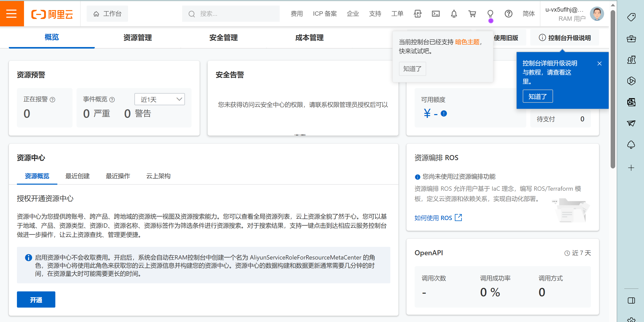Toggle the sidebar panel layout icon
The image size is (644, 322).
point(631,300)
